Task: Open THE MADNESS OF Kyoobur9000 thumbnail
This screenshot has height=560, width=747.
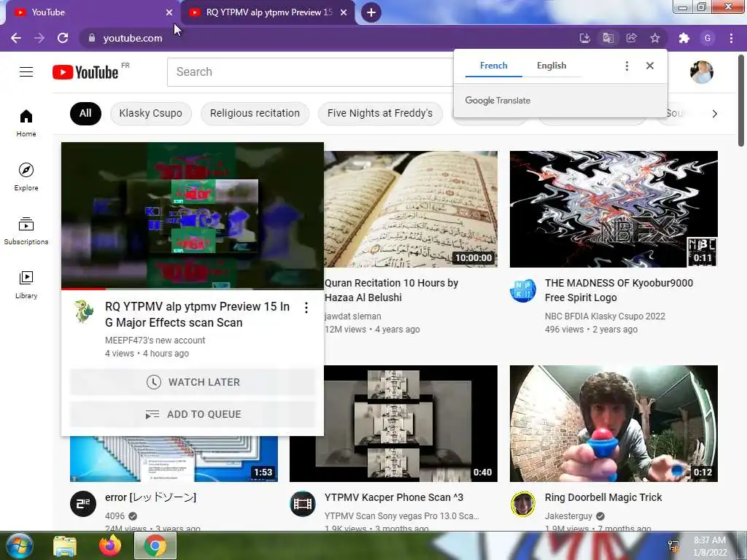Action: pos(614,209)
